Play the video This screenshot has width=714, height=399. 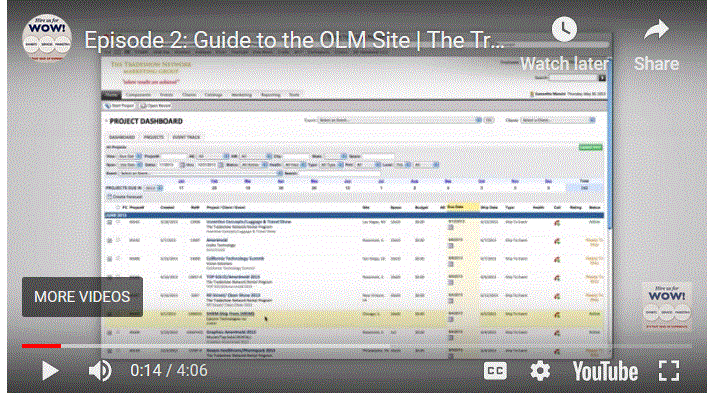click(x=50, y=371)
